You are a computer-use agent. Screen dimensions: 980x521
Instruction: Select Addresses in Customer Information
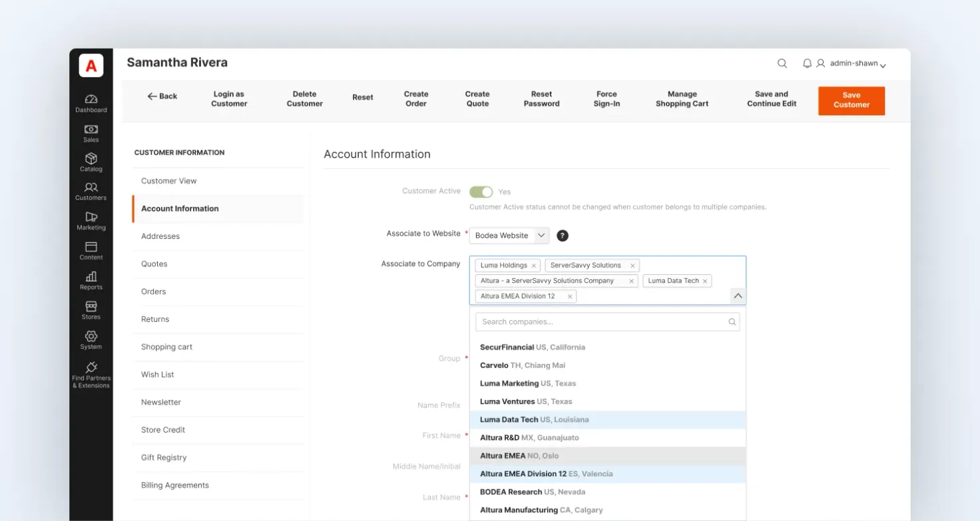pos(160,236)
